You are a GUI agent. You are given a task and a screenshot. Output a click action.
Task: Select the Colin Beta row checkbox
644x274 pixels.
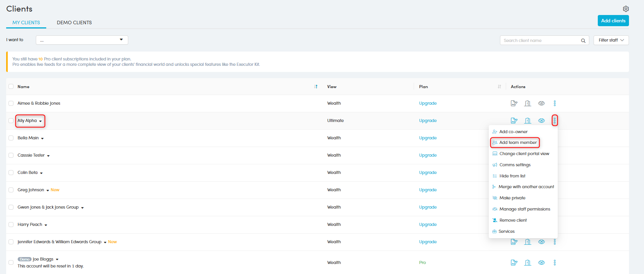[x=11, y=172]
